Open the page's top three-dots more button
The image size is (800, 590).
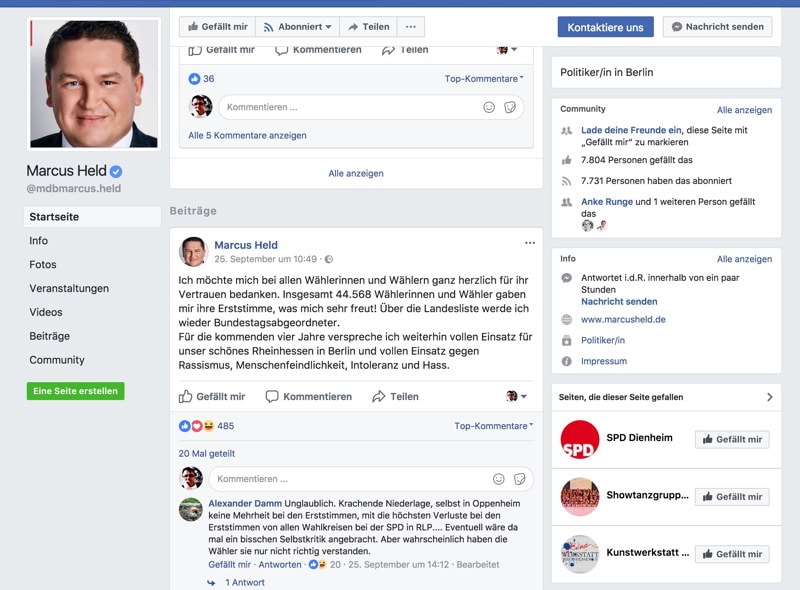pyautogui.click(x=410, y=27)
